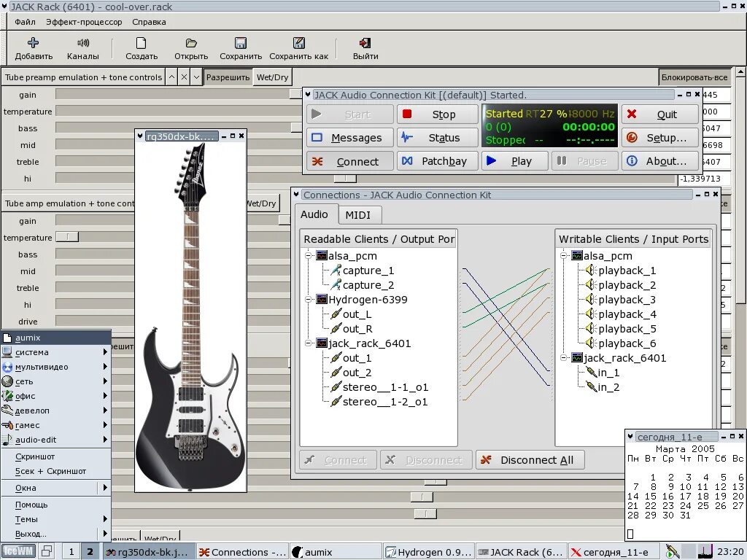Open audio-edit submenu
This screenshot has width=747, height=560.
55,440
